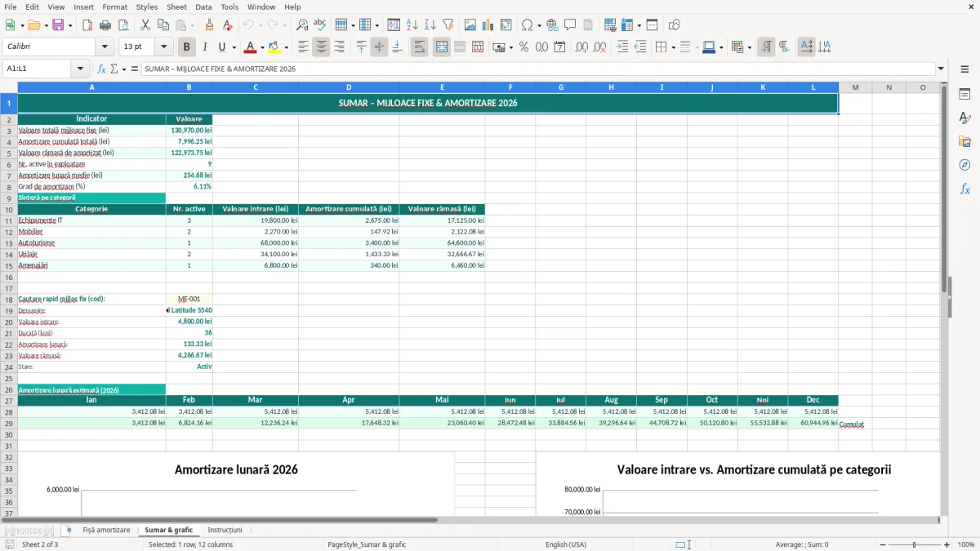Open the borders dropdown arrow
The image size is (980, 551).
click(673, 47)
